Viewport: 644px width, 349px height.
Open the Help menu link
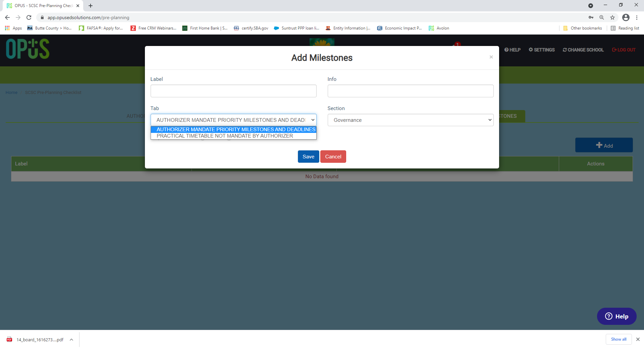513,50
